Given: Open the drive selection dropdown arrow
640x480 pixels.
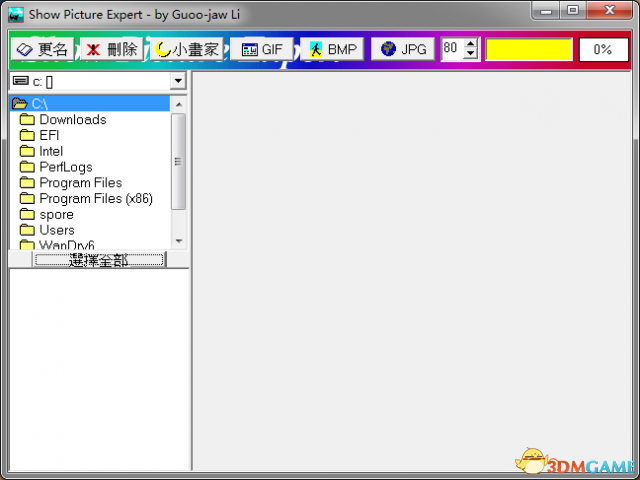Looking at the screenshot, I should (178, 81).
